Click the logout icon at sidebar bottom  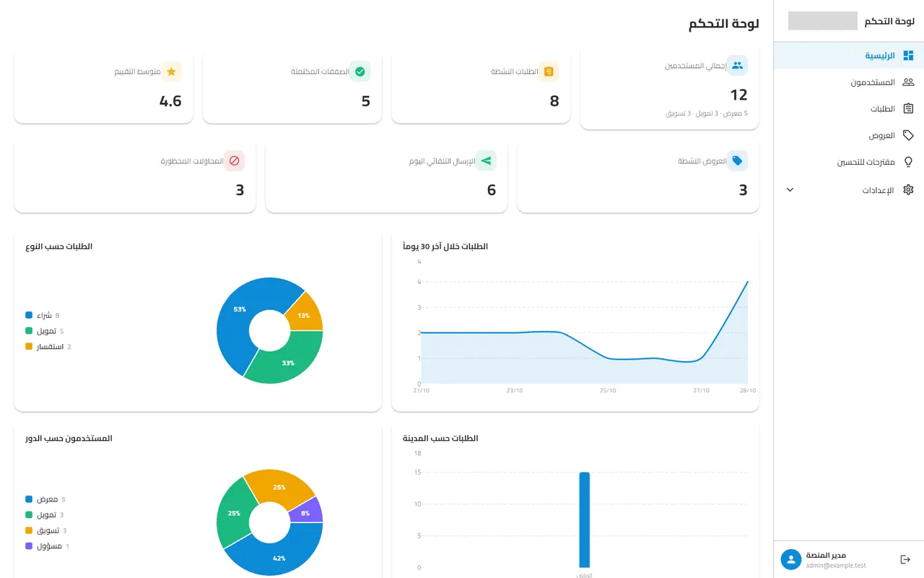coord(905,560)
